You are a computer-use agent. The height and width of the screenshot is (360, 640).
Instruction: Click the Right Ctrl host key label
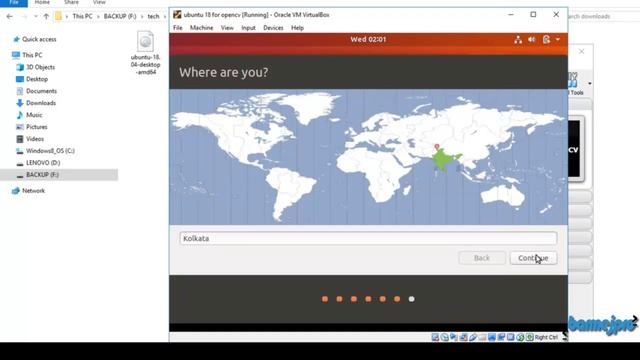546,337
